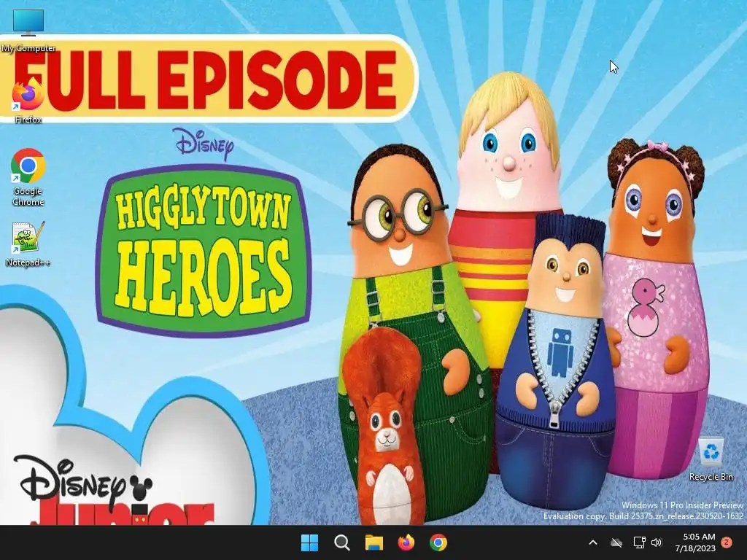747x560 pixels.
Task: Select the Firefox desktop shortcut
Action: 28,101
